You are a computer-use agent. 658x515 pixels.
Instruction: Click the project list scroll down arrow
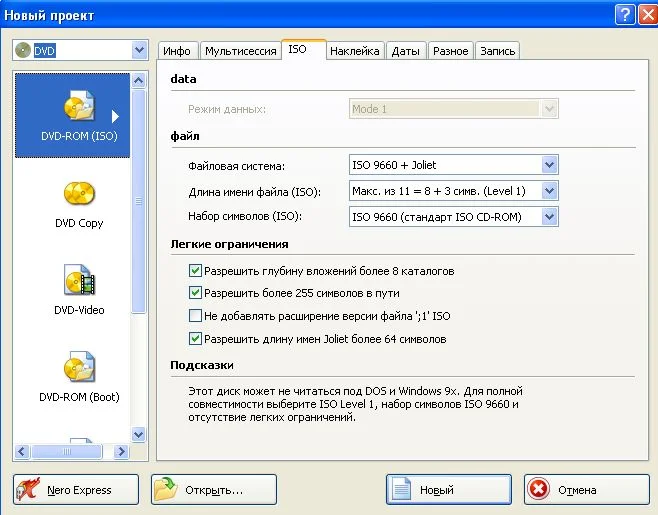click(x=138, y=434)
